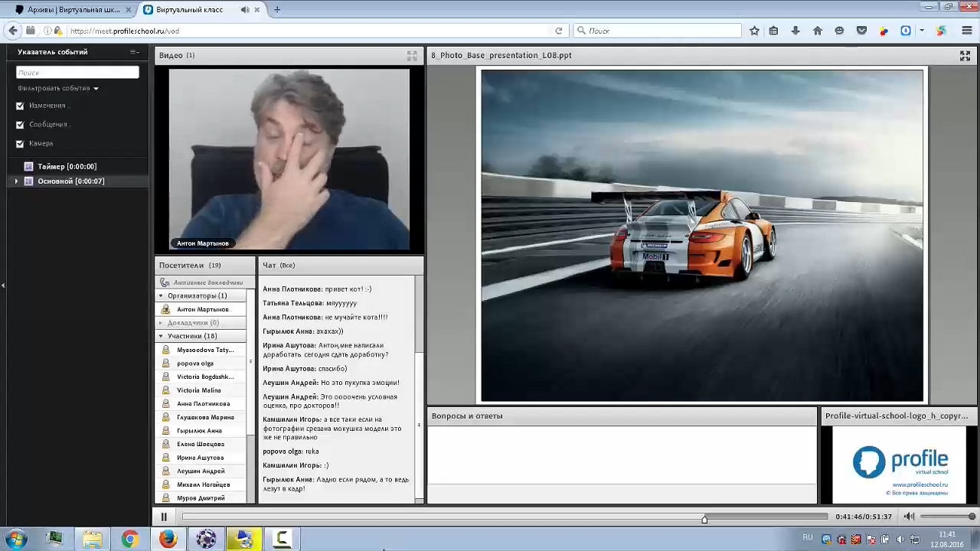The height and width of the screenshot is (551, 980).
Task: Open the extension dropdown arrow in toolbar
Action: [x=922, y=31]
